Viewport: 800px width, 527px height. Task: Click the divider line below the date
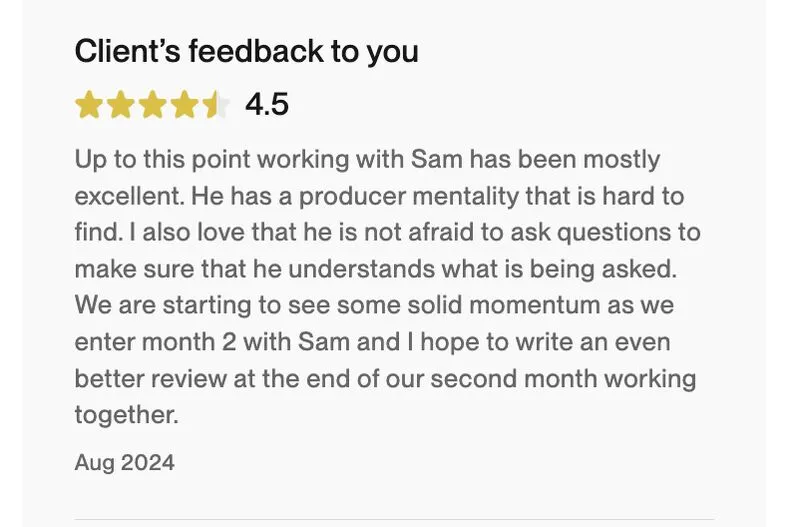click(394, 520)
